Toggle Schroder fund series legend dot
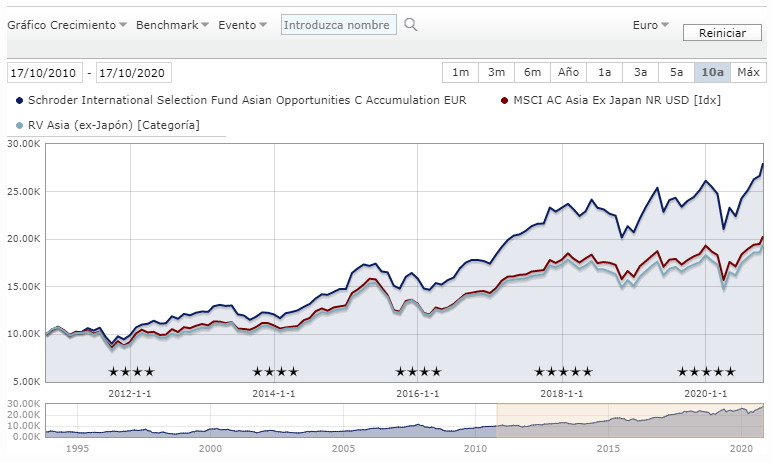772x463 pixels. pyautogui.click(x=20, y=100)
